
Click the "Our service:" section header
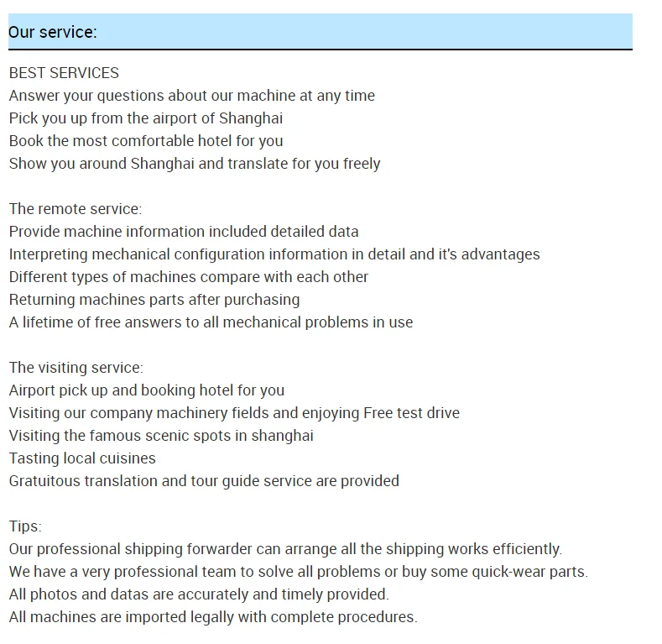click(x=53, y=32)
